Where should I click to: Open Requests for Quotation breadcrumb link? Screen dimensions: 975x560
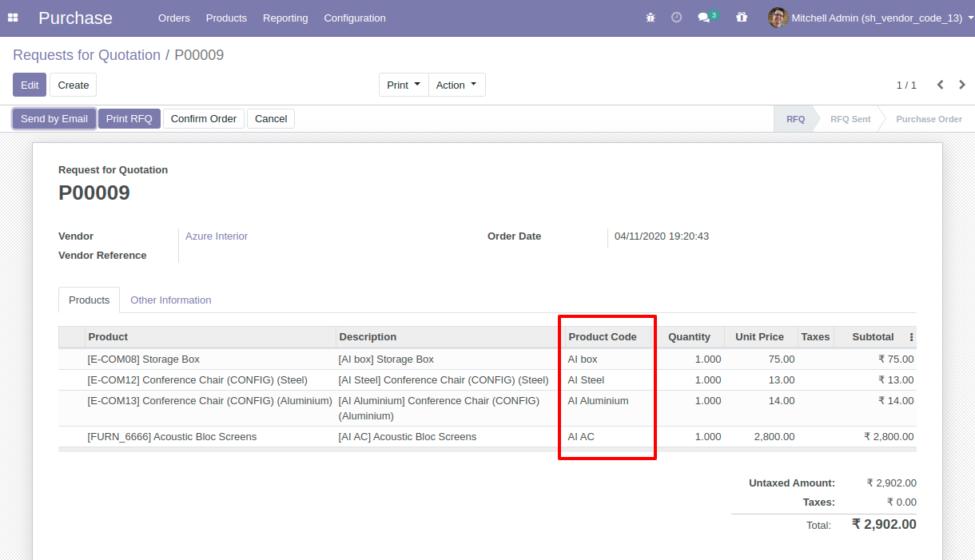tap(86, 55)
